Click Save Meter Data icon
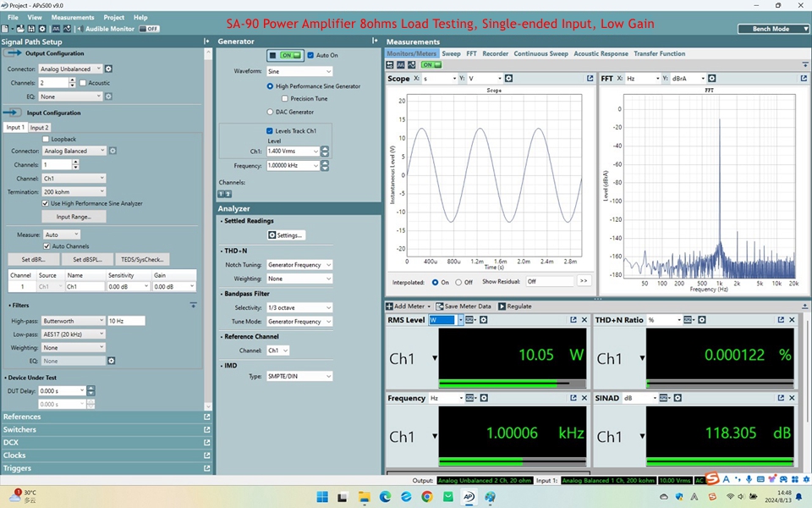 [438, 306]
